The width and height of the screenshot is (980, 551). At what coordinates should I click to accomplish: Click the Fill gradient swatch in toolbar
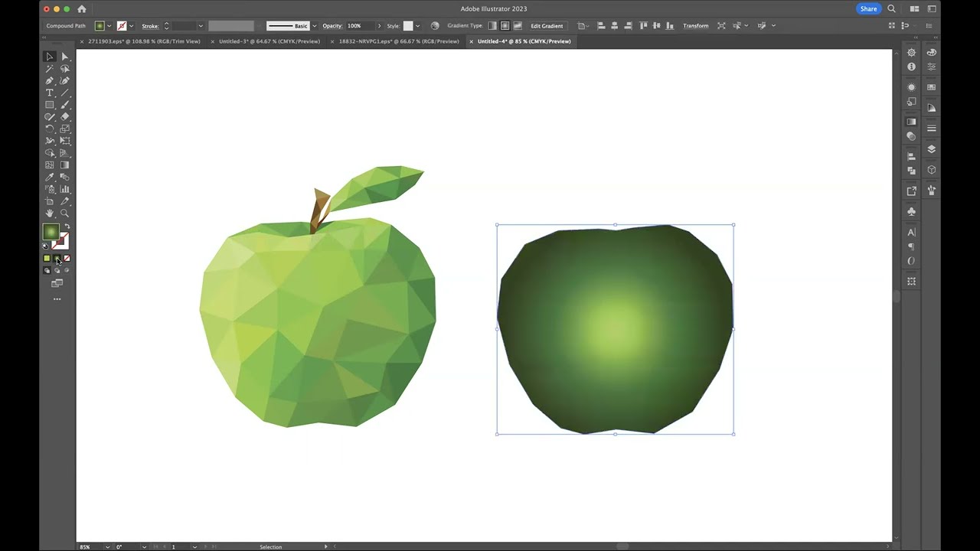tap(51, 232)
